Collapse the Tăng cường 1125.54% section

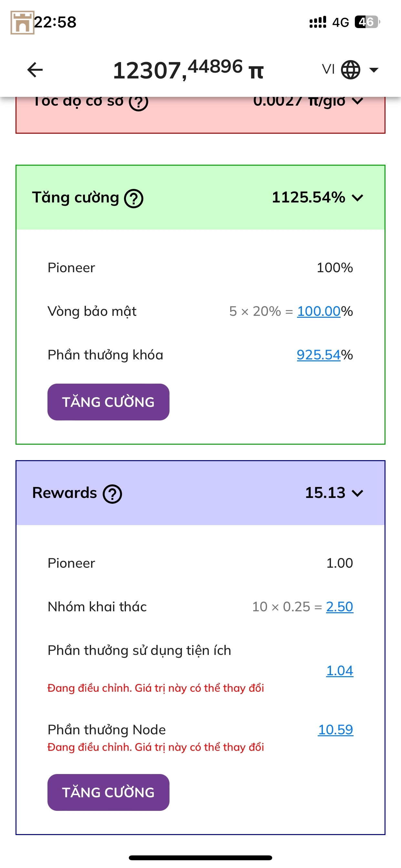click(x=357, y=198)
